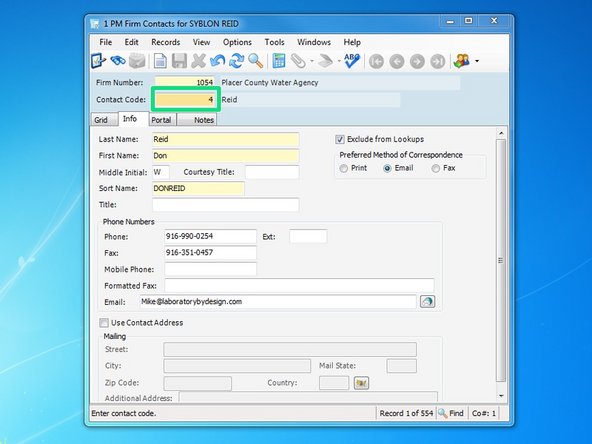
Task: Open the calculator tool
Action: coord(279,61)
